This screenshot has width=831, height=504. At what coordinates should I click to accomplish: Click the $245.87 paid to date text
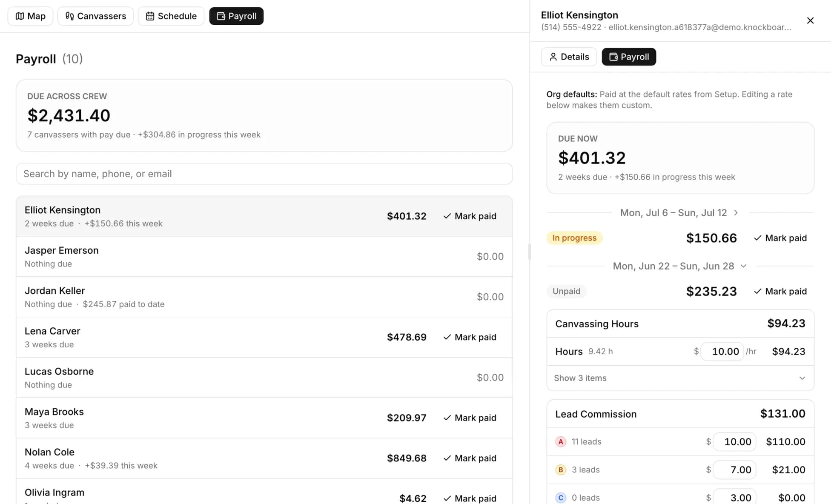pos(123,304)
